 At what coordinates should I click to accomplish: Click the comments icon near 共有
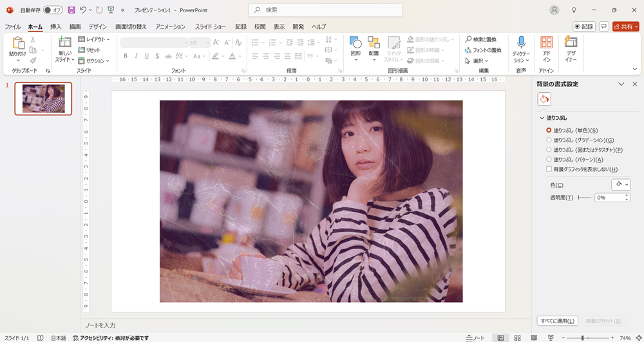coord(604,26)
